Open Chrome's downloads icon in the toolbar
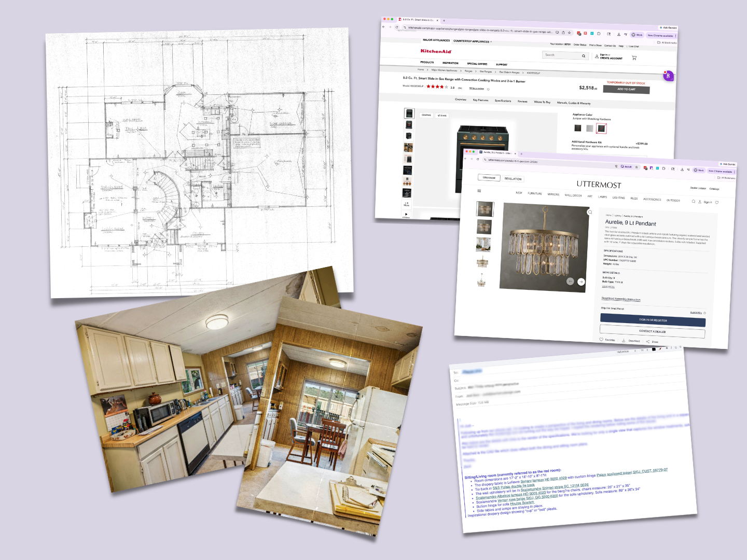Viewport: 747px width, 560px height. (x=619, y=34)
